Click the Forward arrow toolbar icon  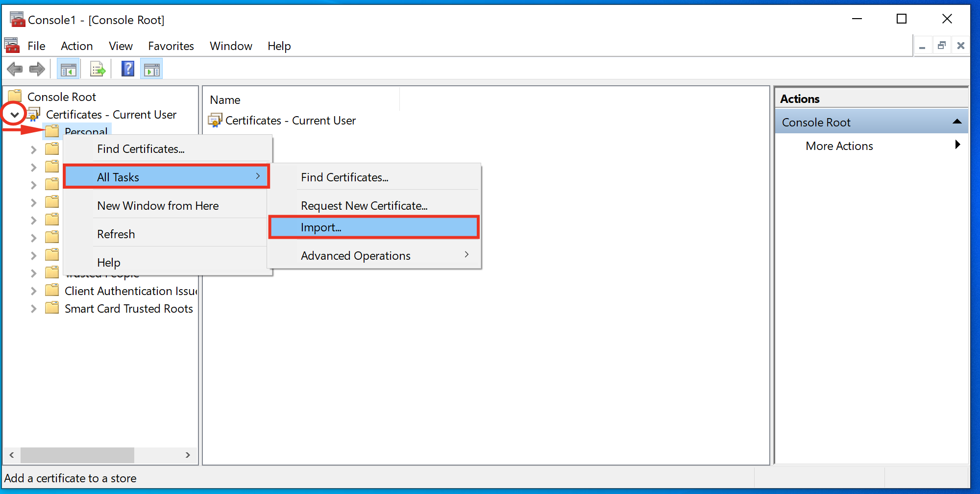tap(37, 69)
